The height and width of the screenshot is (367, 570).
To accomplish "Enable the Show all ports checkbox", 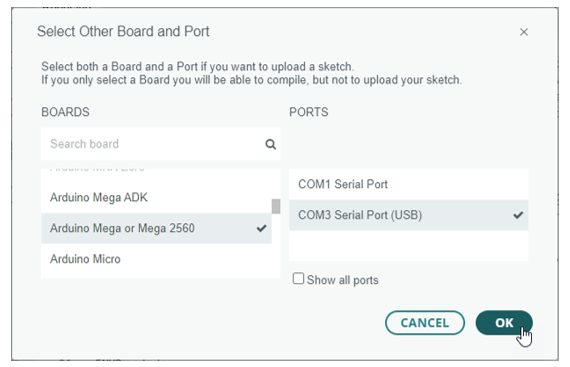I will [298, 279].
